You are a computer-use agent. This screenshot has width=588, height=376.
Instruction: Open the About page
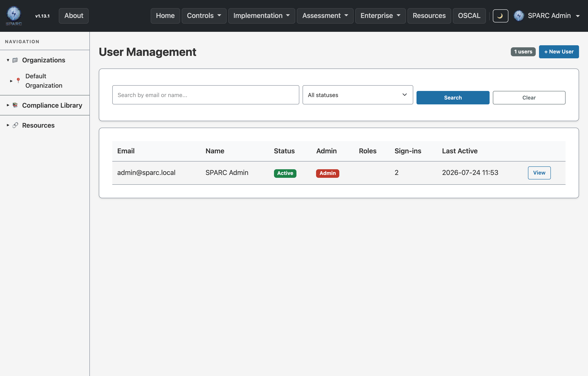73,16
